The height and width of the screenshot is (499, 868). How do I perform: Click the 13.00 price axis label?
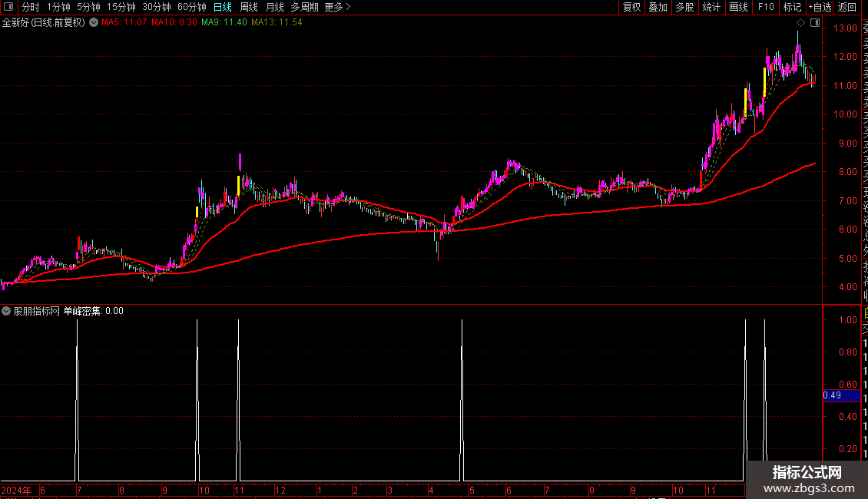845,28
